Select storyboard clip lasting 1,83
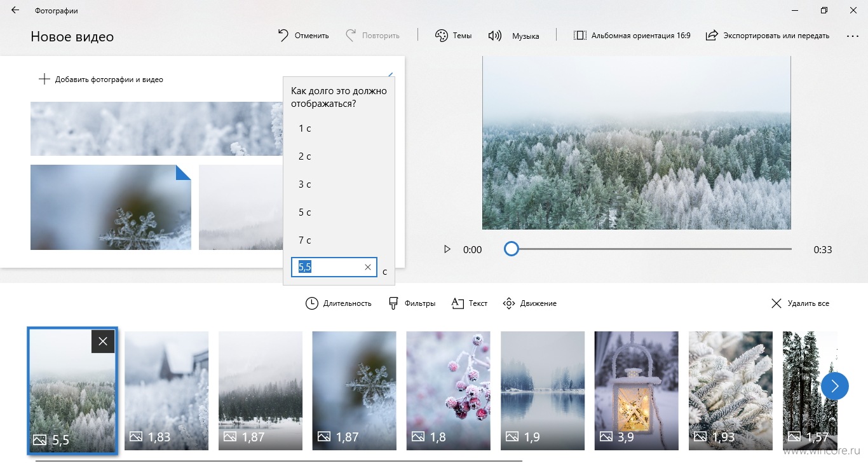This screenshot has width=868, height=463. coord(166,390)
